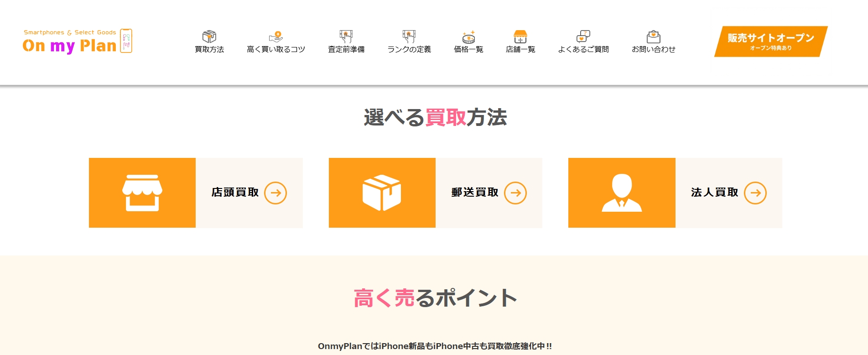Image resolution: width=868 pixels, height=355 pixels.
Task: Click the box icon above 買取方法
Action: (209, 37)
